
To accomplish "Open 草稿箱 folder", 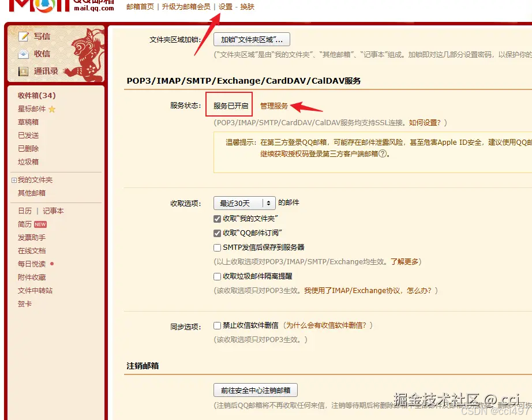I will click(x=28, y=122).
